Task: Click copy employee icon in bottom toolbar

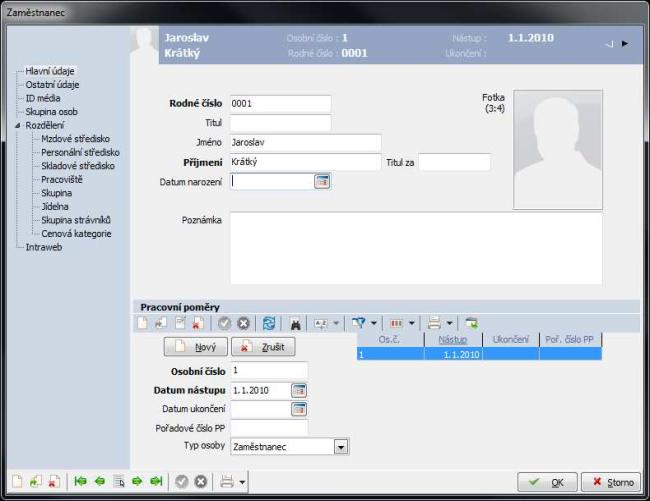Action: [x=35, y=482]
